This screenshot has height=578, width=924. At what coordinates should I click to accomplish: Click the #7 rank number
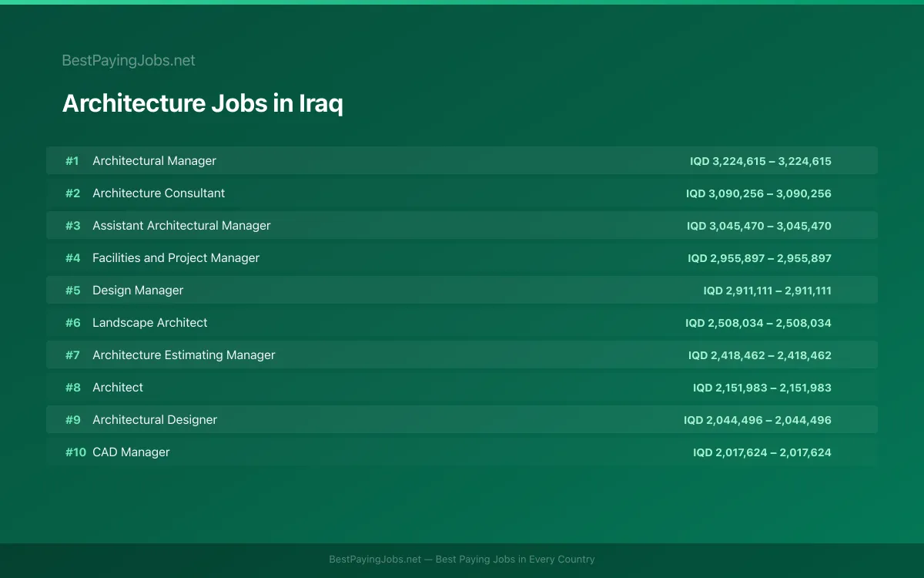[72, 355]
